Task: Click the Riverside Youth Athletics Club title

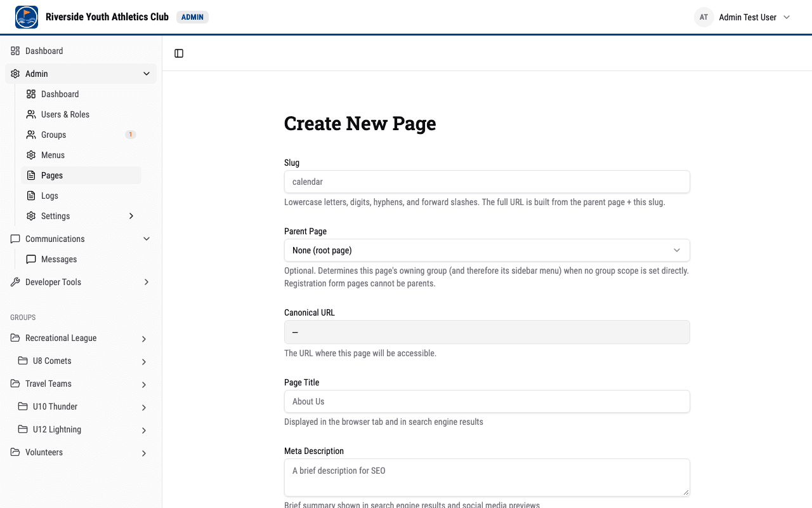Action: click(x=107, y=17)
